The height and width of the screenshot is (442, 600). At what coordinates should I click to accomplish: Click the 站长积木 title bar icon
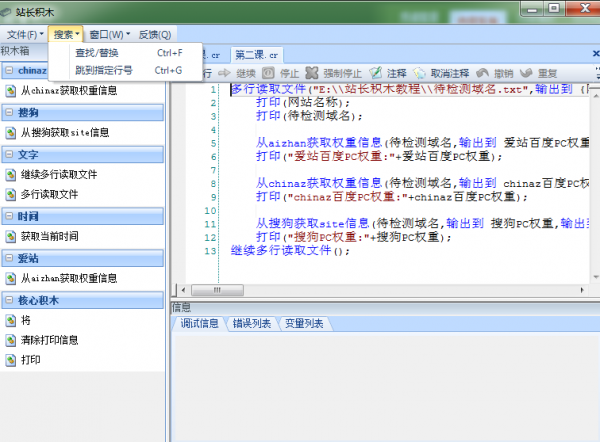click(x=5, y=12)
